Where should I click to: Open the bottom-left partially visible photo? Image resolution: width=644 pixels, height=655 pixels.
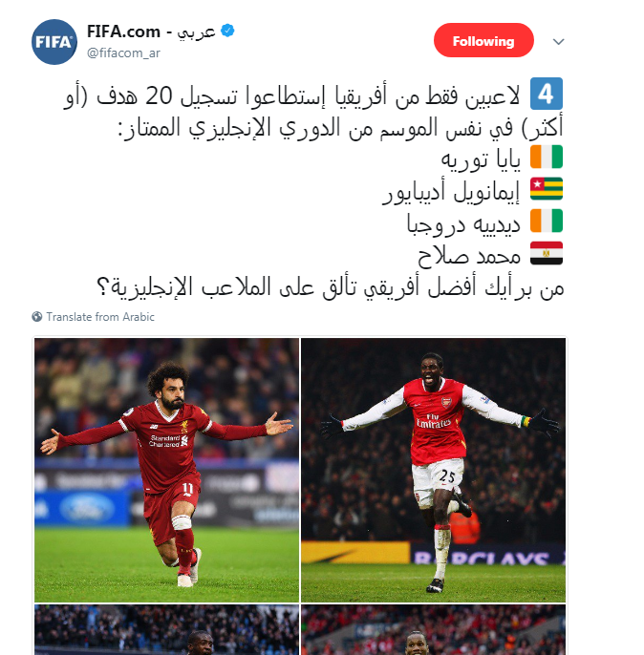pyautogui.click(x=167, y=629)
